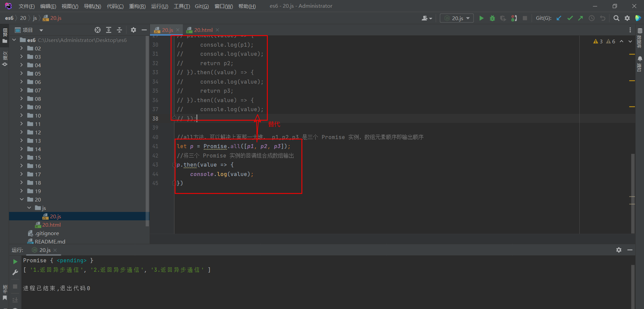Go to next highlighted problem arrow

coord(630,41)
